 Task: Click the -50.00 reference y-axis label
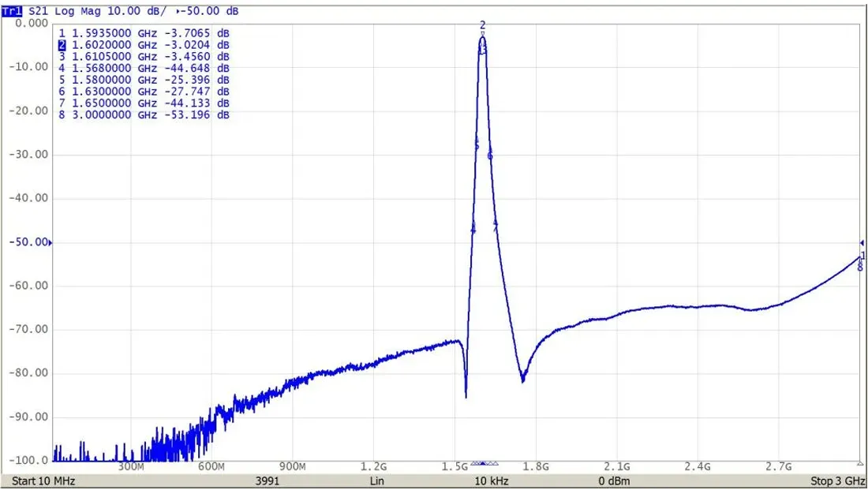tap(28, 242)
